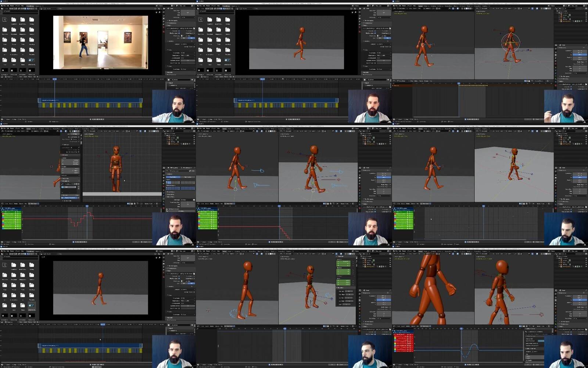The width and height of the screenshot is (588, 368).
Task: Click the front-view mannequin in middle-left frame viewport
Action: pyautogui.click(x=116, y=169)
